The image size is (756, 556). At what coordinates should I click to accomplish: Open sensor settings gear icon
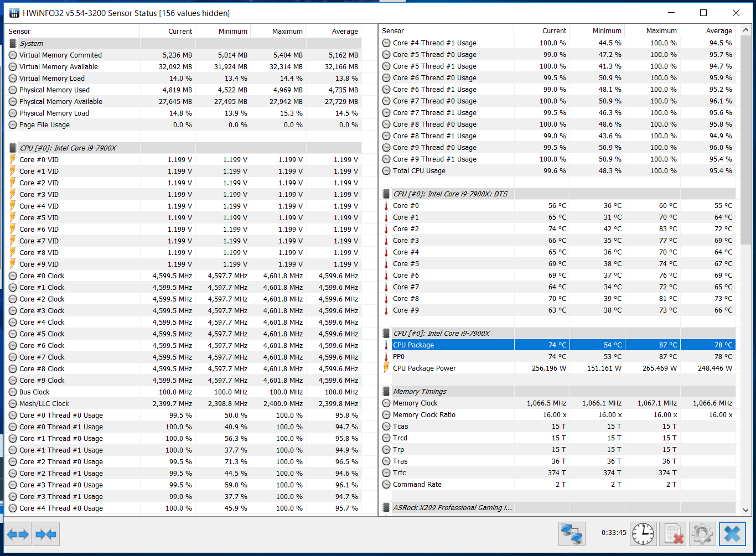point(702,534)
